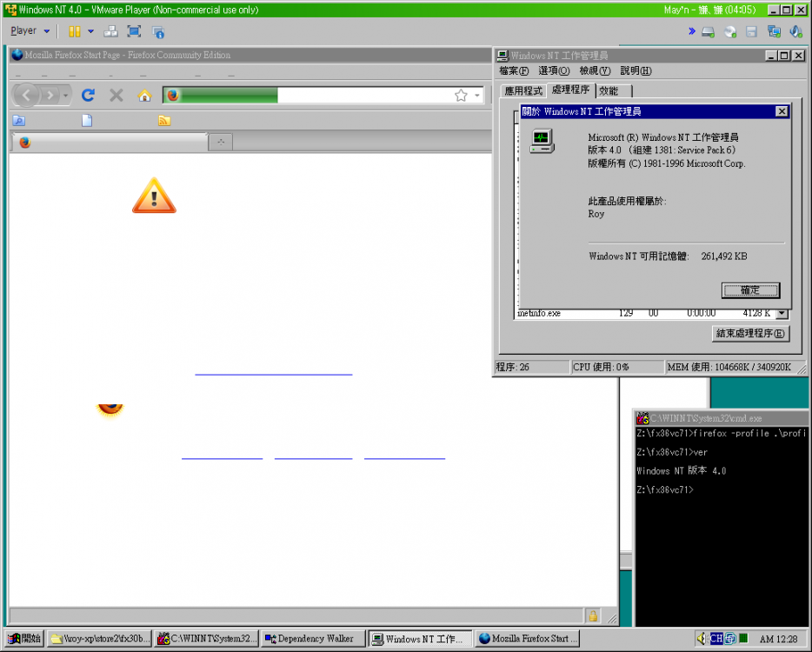This screenshot has height=652, width=812.
Task: Open the 檔案(F) menu in Task Manager
Action: point(514,71)
